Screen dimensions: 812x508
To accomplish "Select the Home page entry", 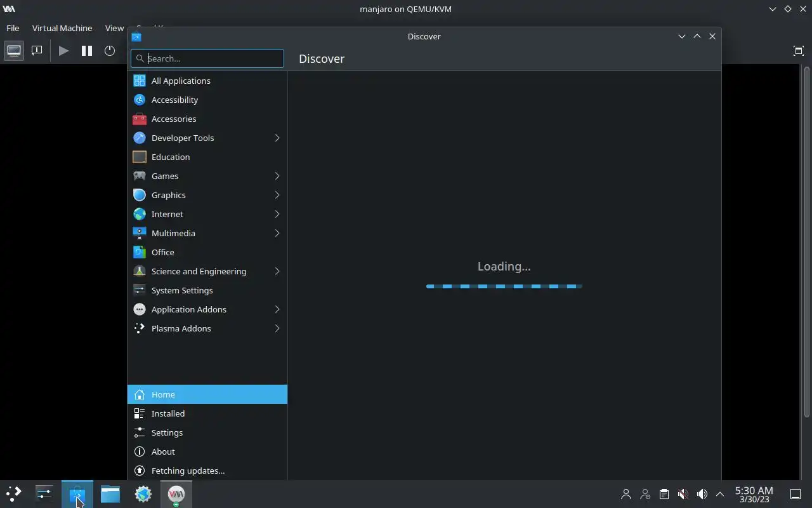I will pyautogui.click(x=207, y=394).
